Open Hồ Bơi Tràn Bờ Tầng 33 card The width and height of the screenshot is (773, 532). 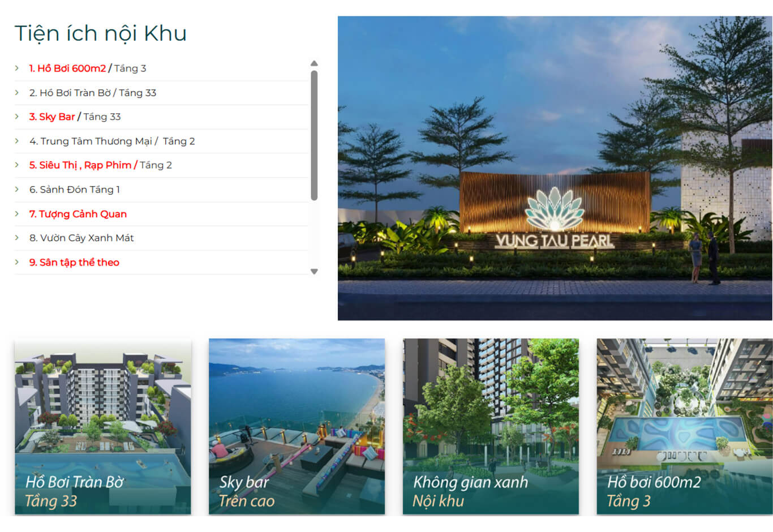103,426
